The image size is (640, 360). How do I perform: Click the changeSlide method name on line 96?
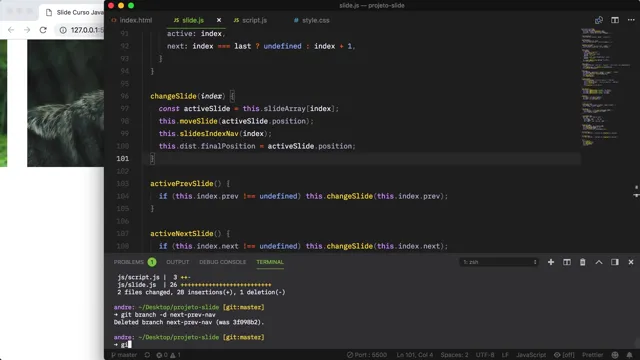coord(173,96)
